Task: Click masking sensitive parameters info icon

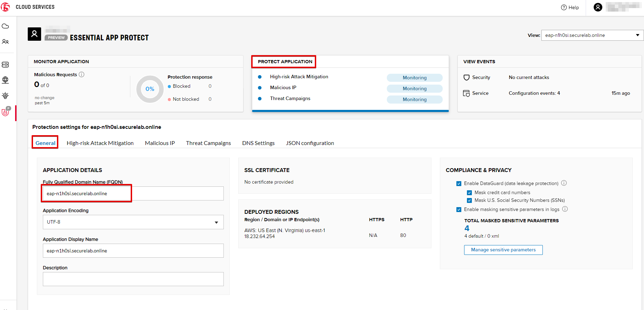Action: 565,209
